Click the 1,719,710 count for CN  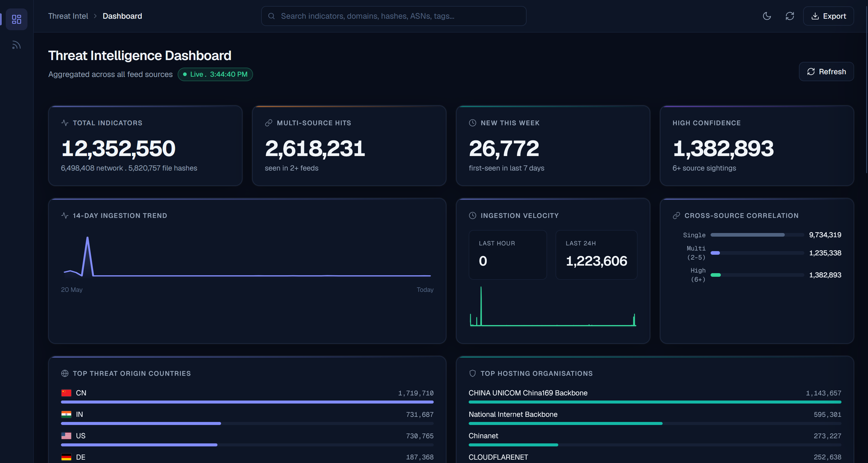tap(416, 393)
